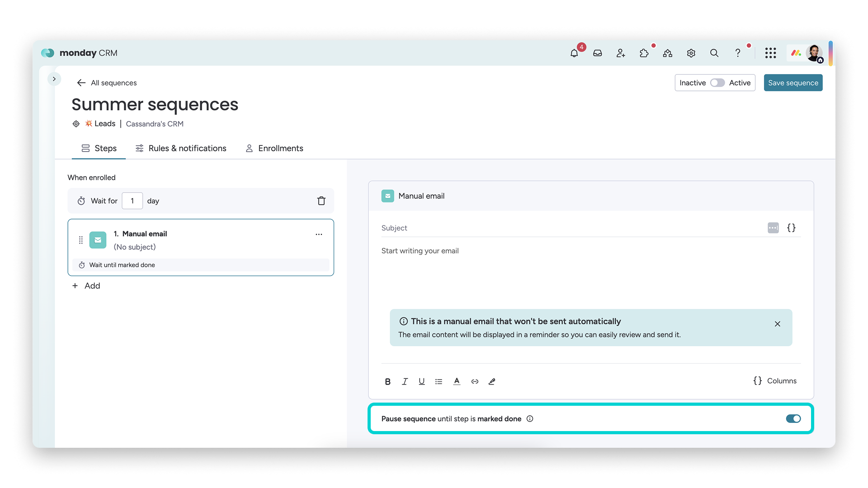868x488 pixels.
Task: Click the search magnifier icon
Action: click(714, 53)
